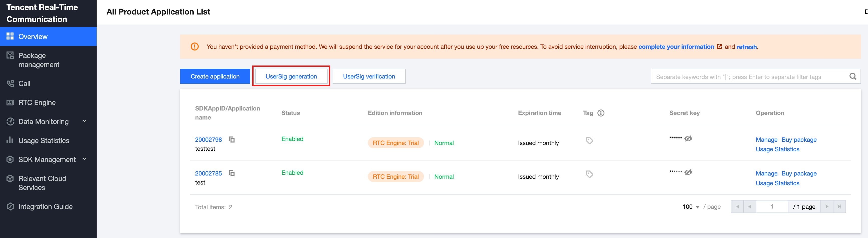
Task: Show secret key for application test
Action: point(688,172)
